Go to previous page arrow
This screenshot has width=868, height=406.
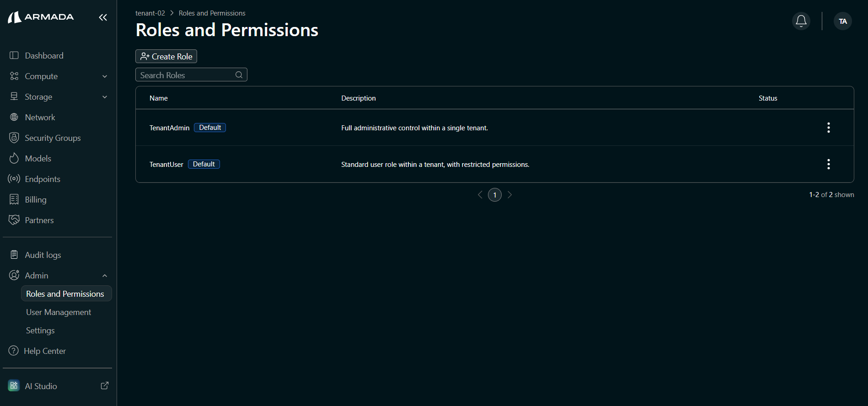480,195
